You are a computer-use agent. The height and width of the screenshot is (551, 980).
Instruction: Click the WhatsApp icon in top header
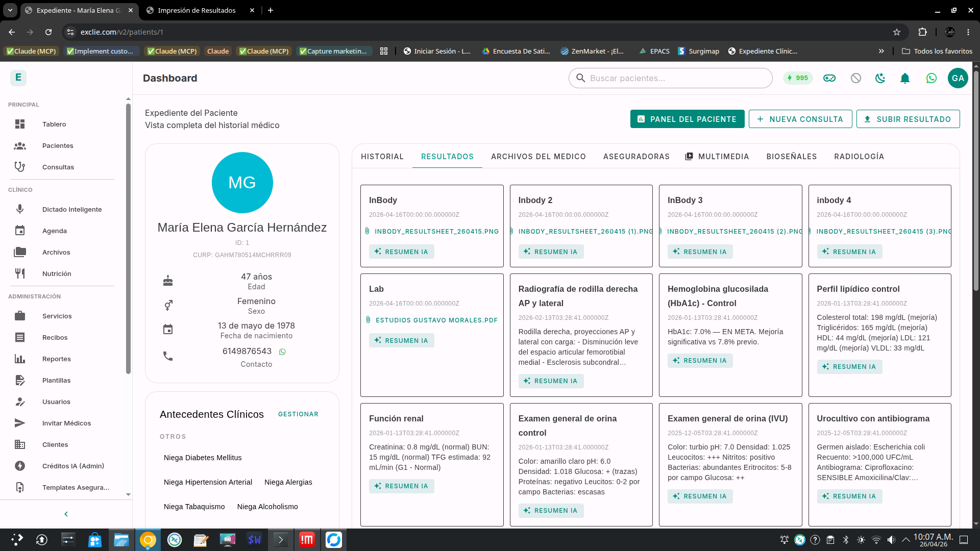931,78
